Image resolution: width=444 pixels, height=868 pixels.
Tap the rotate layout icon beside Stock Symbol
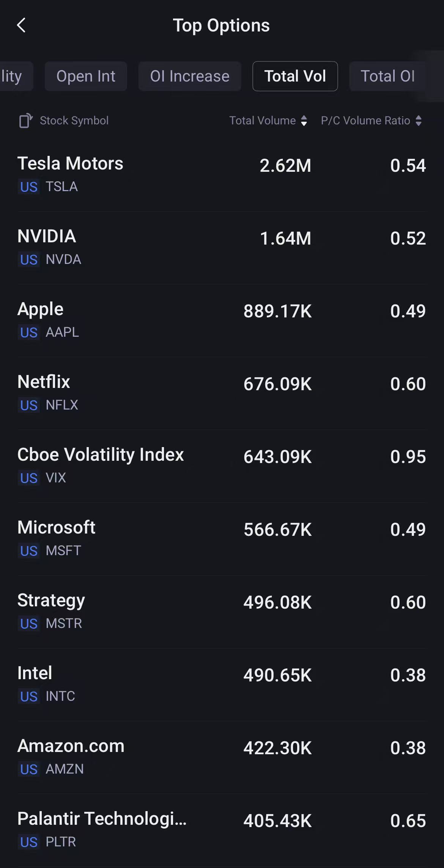coord(25,121)
